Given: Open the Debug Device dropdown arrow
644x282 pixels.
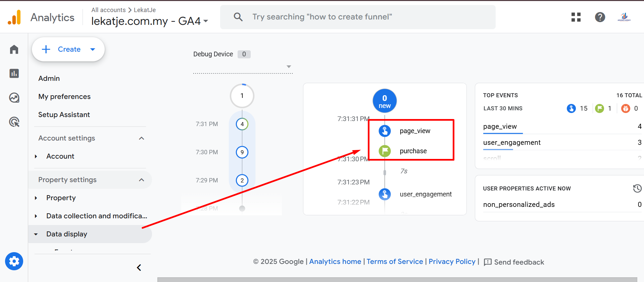Looking at the screenshot, I should pyautogui.click(x=289, y=67).
